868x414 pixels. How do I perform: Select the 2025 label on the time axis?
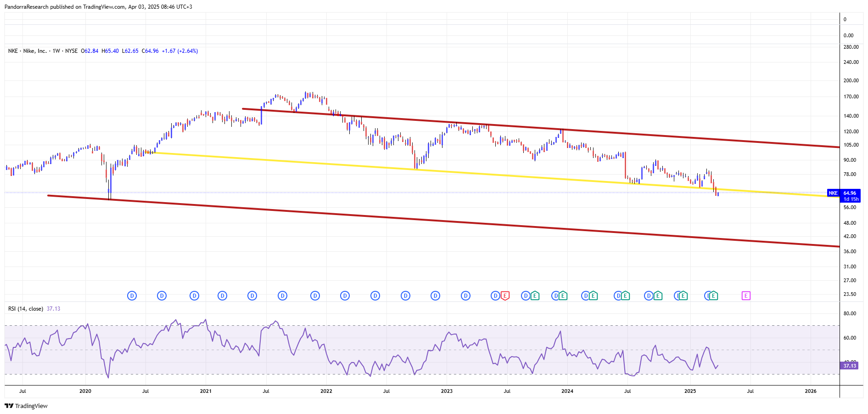click(x=690, y=391)
